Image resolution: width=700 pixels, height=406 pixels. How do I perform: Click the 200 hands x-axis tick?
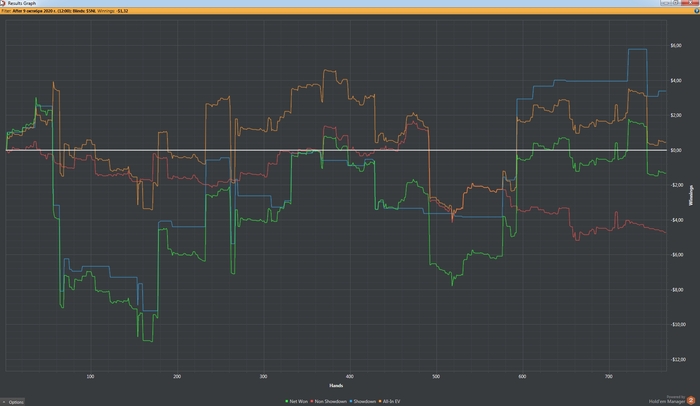[x=177, y=377]
